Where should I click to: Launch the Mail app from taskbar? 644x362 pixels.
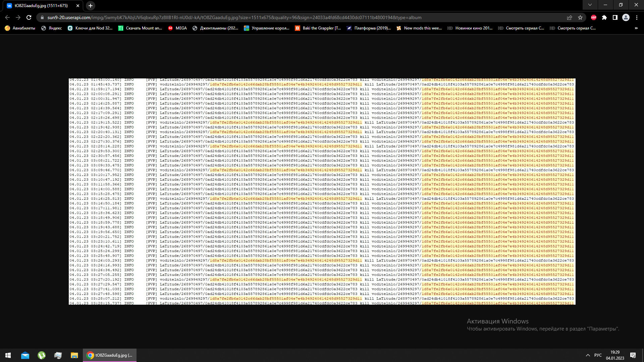pyautogui.click(x=25, y=355)
